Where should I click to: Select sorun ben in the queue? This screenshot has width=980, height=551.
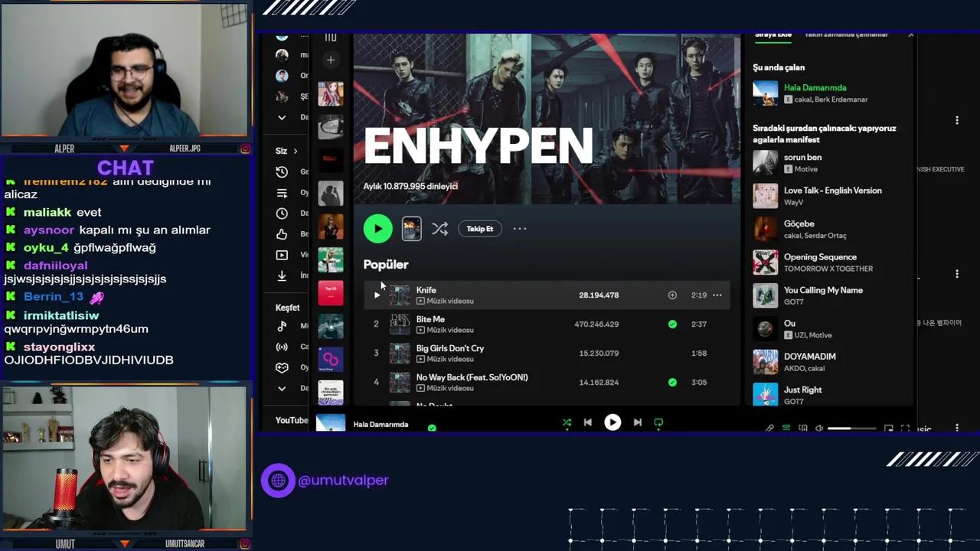802,157
